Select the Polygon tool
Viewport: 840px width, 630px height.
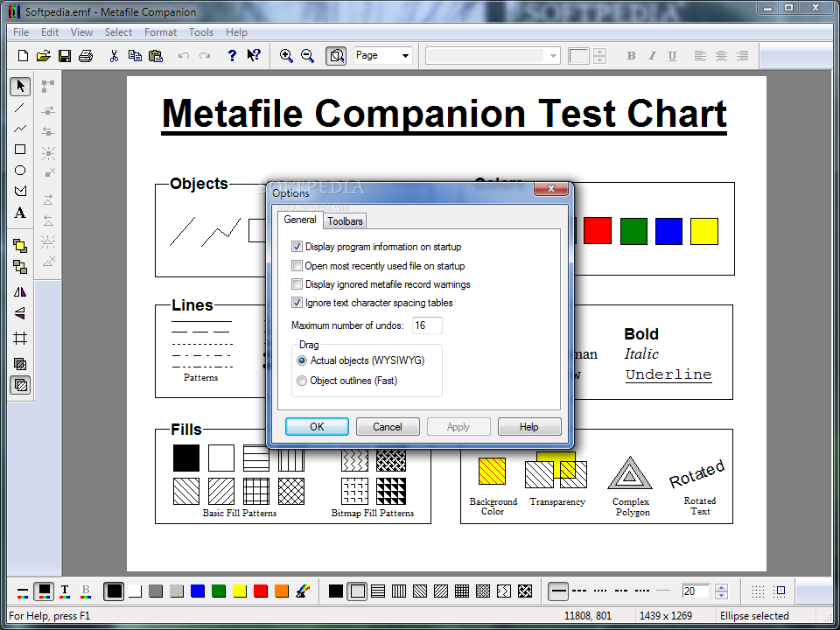[x=20, y=191]
